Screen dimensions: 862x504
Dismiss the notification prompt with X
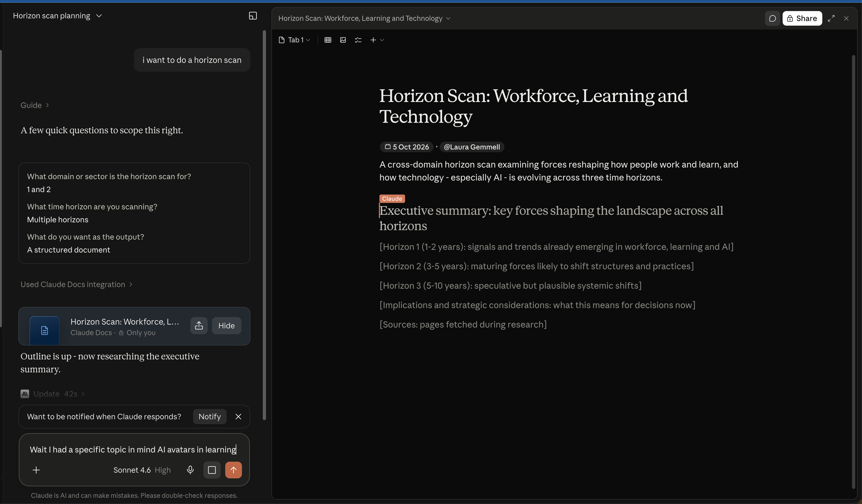[x=238, y=417]
